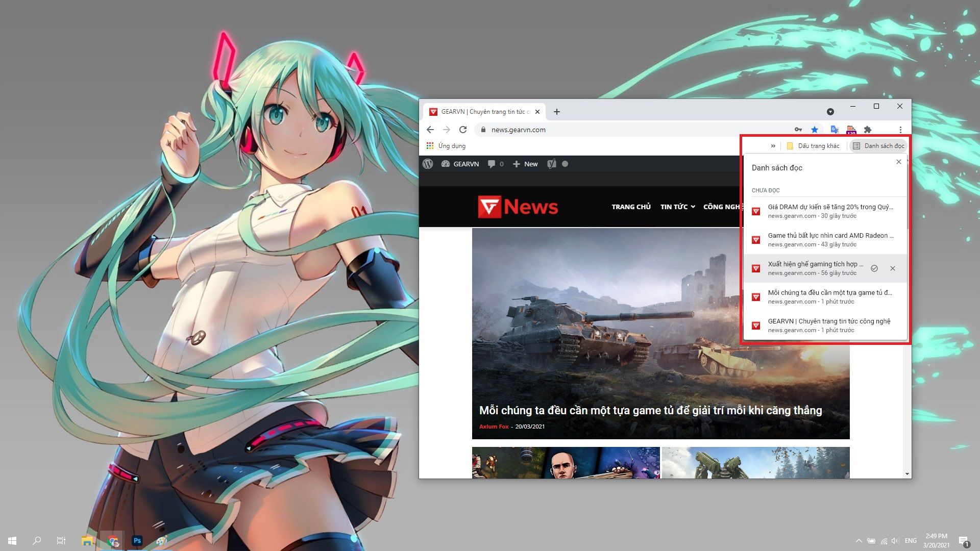
Task: Launch Photoshop from the taskbar
Action: [x=137, y=540]
